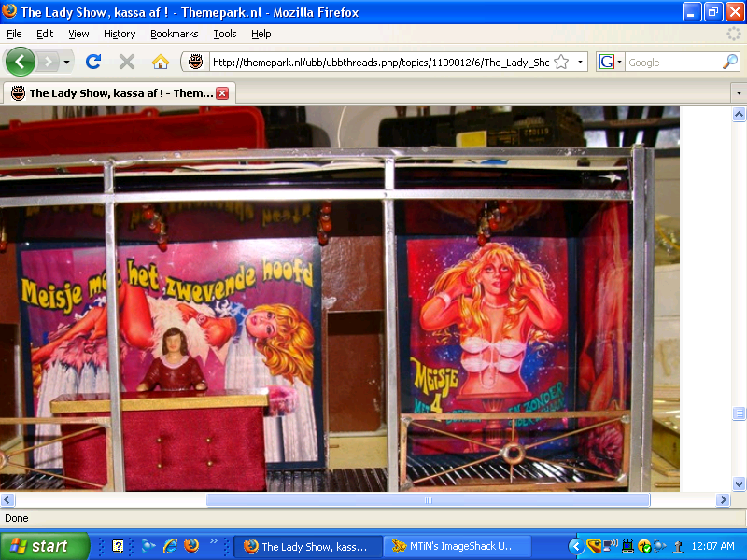The image size is (747, 560).
Task: Bookmark this page with the star
Action: [562, 62]
